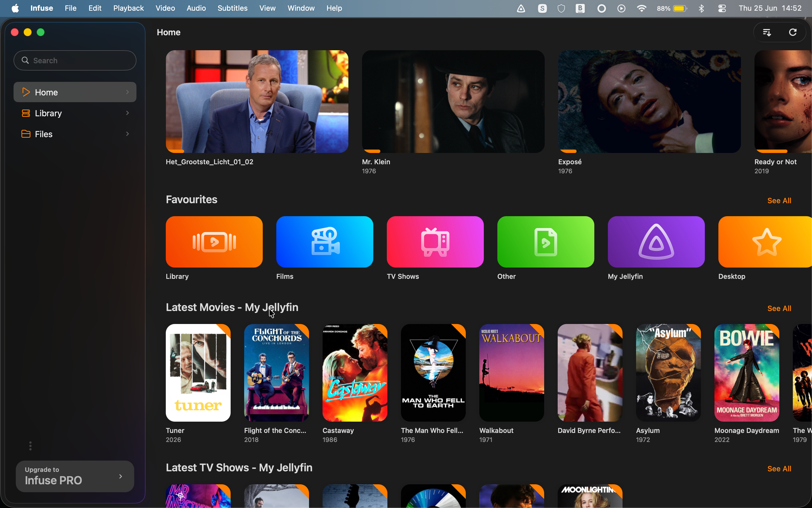Click the Wi-Fi status icon
The height and width of the screenshot is (508, 812).
(x=641, y=8)
